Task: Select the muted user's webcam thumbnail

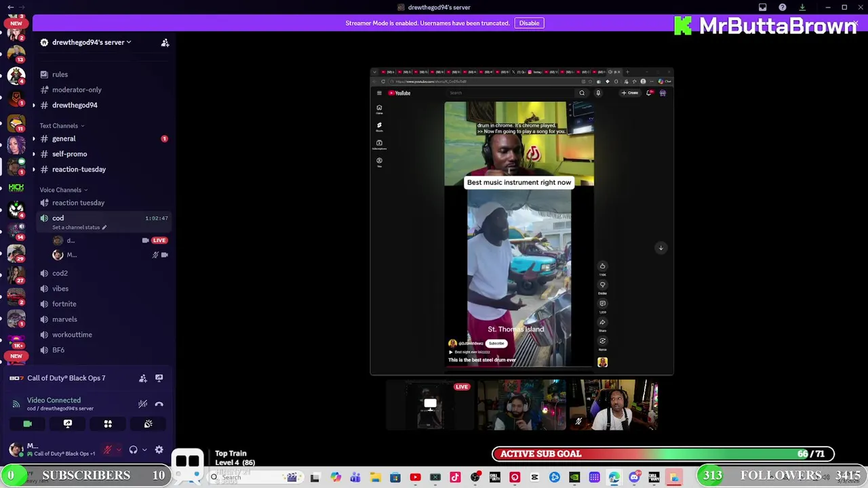Action: 614,405
